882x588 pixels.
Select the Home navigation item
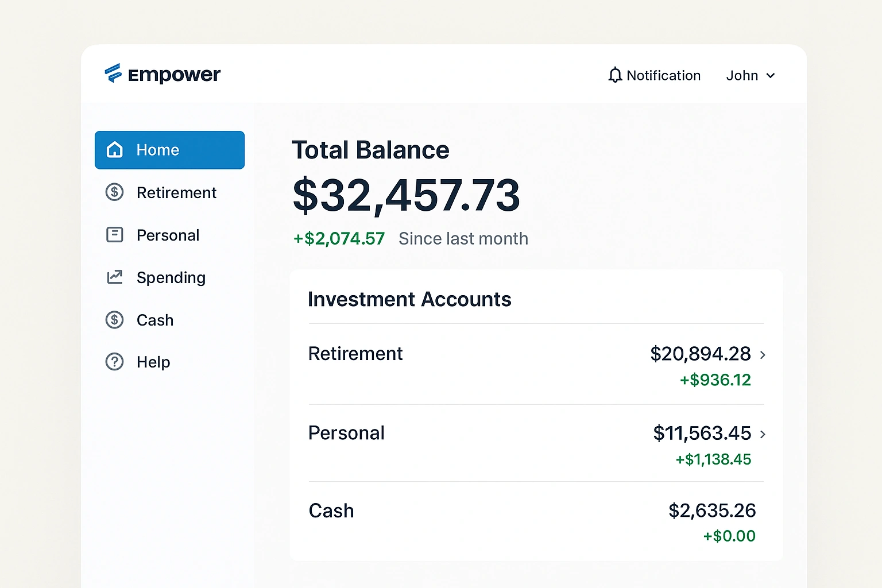(157, 149)
